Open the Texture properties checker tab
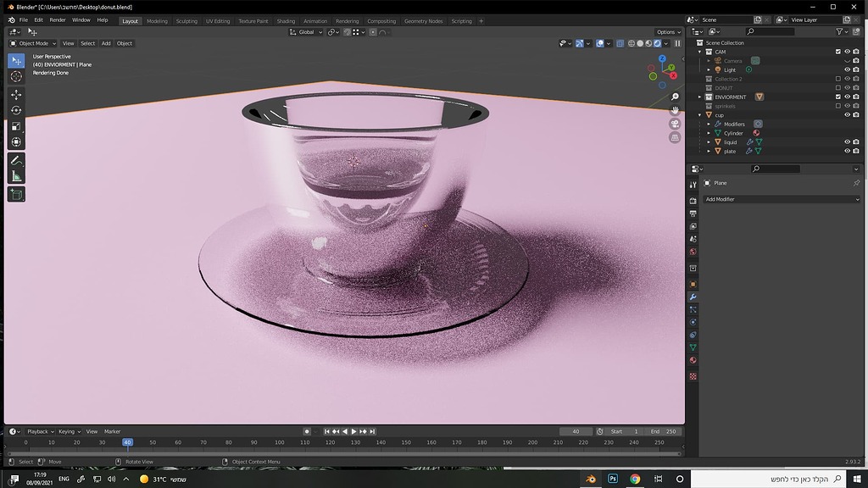The image size is (868, 488). tap(693, 376)
